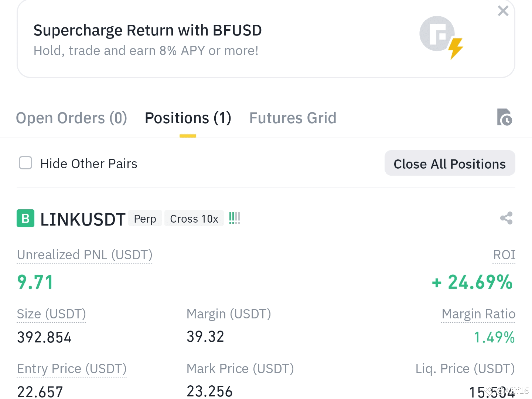The width and height of the screenshot is (532, 399).
Task: Click the Entry Price (USDT) label
Action: tap(71, 369)
